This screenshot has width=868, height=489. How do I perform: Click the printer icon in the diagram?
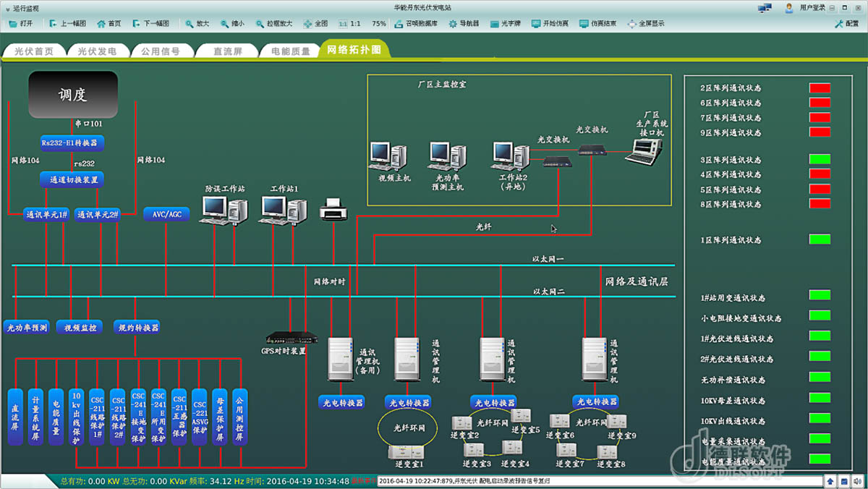pyautogui.click(x=333, y=210)
